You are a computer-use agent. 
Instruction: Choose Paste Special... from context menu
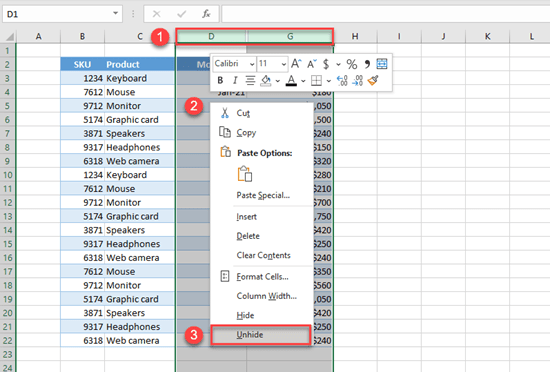[x=263, y=195]
